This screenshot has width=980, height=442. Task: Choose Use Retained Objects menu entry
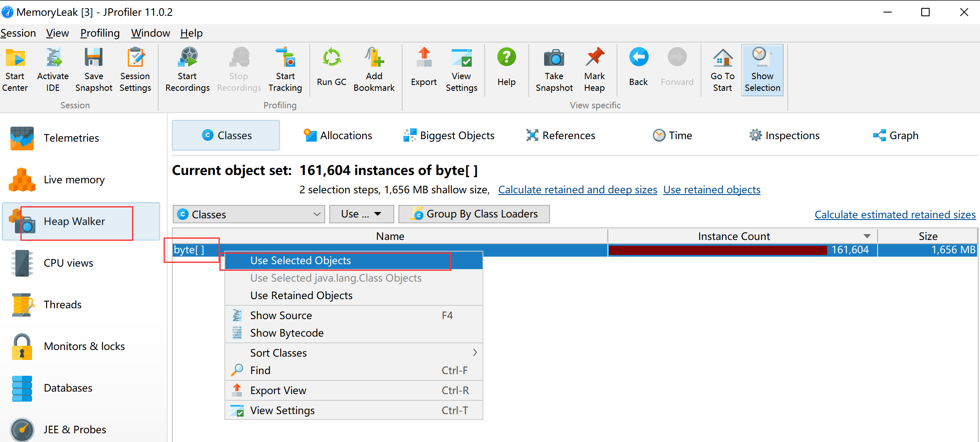click(354, 295)
